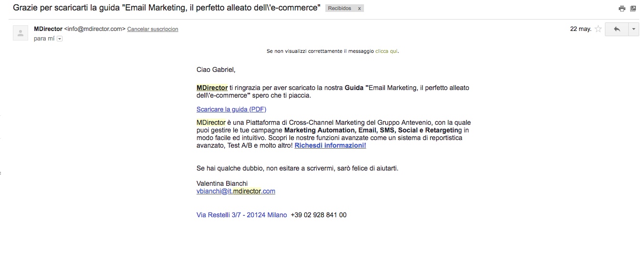Click the sender's profile avatar
This screenshot has width=644, height=273.
21,33
